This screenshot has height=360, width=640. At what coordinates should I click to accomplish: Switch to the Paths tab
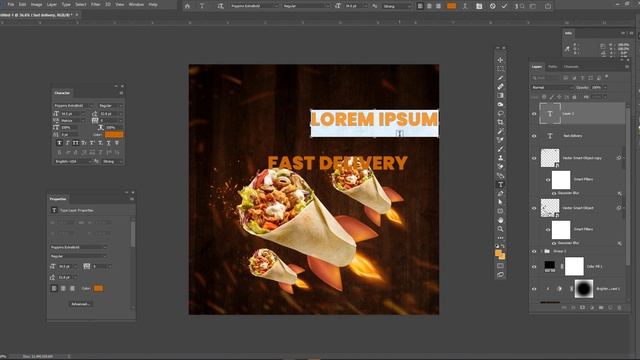552,67
